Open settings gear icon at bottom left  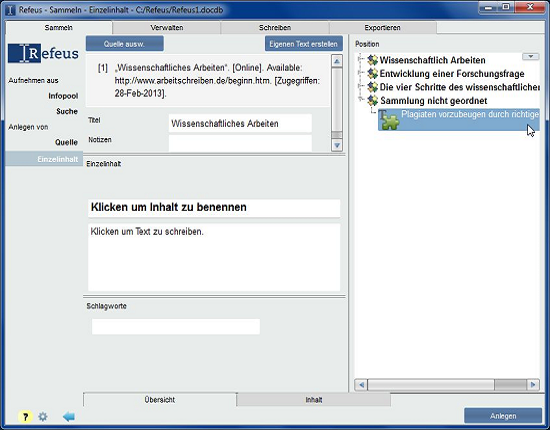(x=43, y=417)
